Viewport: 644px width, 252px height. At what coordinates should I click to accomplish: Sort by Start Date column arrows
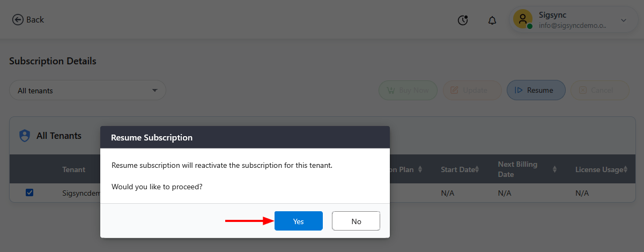click(477, 169)
